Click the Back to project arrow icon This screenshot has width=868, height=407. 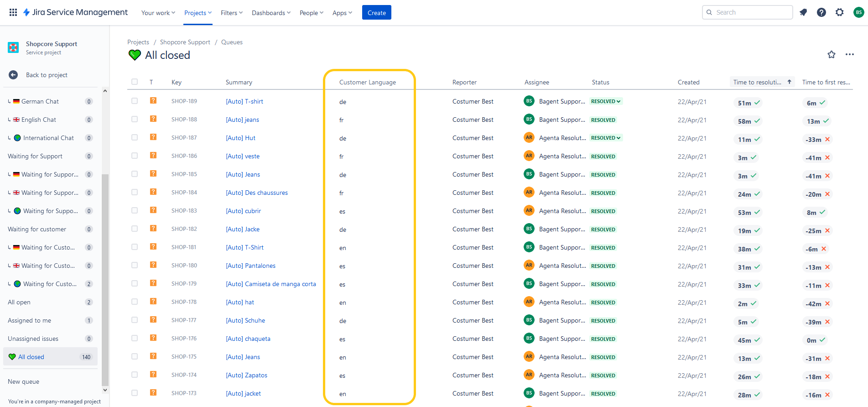[13, 75]
